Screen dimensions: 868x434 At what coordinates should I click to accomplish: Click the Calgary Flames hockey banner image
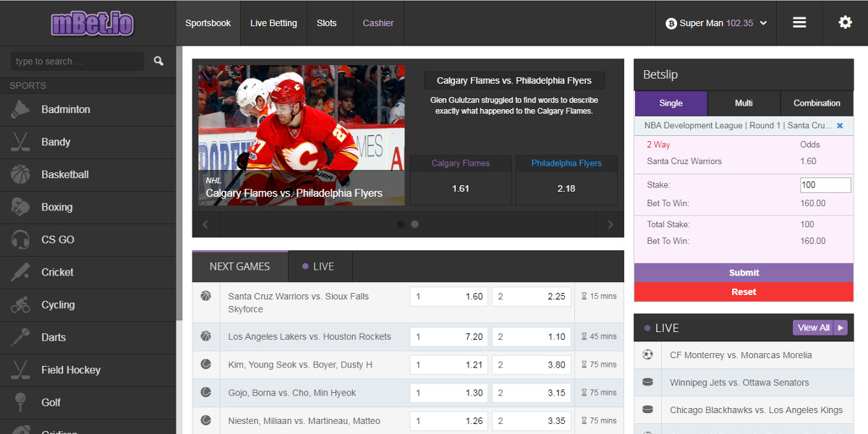(x=302, y=135)
